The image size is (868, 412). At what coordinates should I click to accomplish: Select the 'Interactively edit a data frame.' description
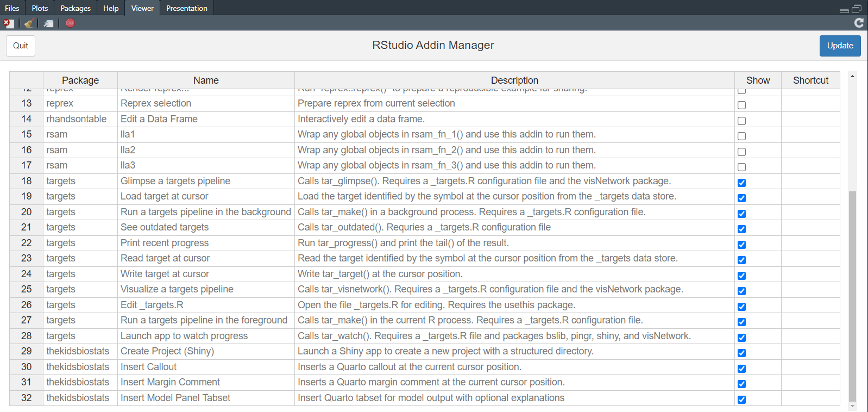pos(514,119)
